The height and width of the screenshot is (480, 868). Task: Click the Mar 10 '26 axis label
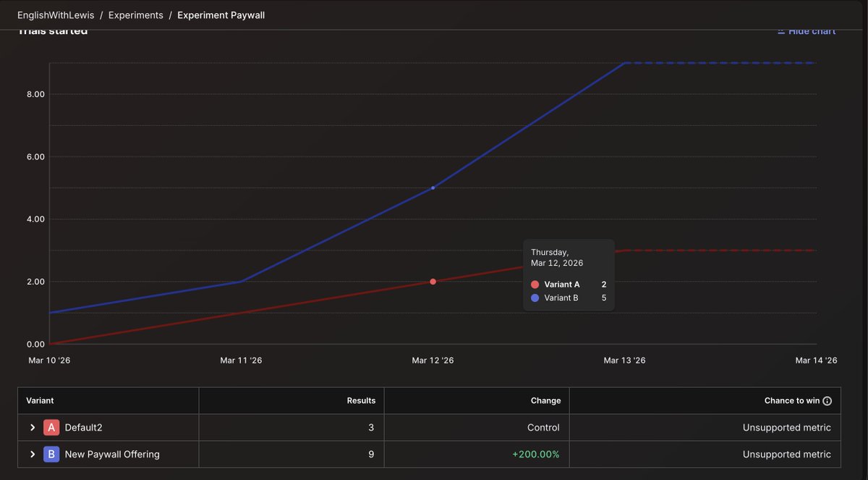[49, 361]
